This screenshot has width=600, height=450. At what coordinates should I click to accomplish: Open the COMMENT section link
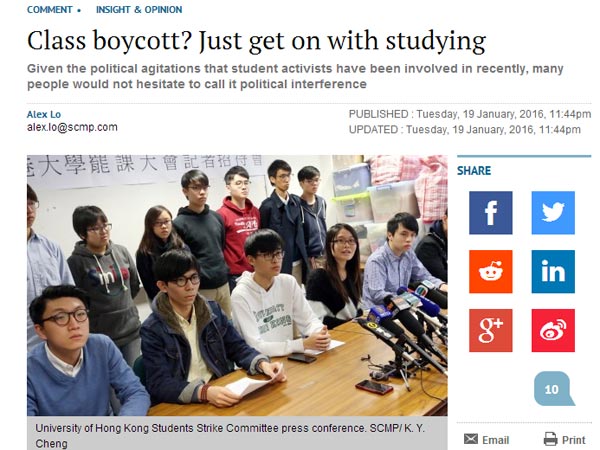tap(49, 10)
